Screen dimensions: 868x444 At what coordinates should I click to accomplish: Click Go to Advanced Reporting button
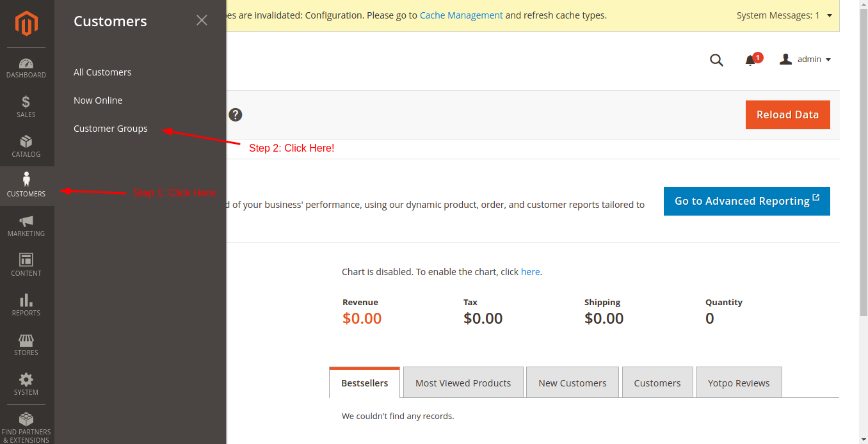tap(747, 201)
